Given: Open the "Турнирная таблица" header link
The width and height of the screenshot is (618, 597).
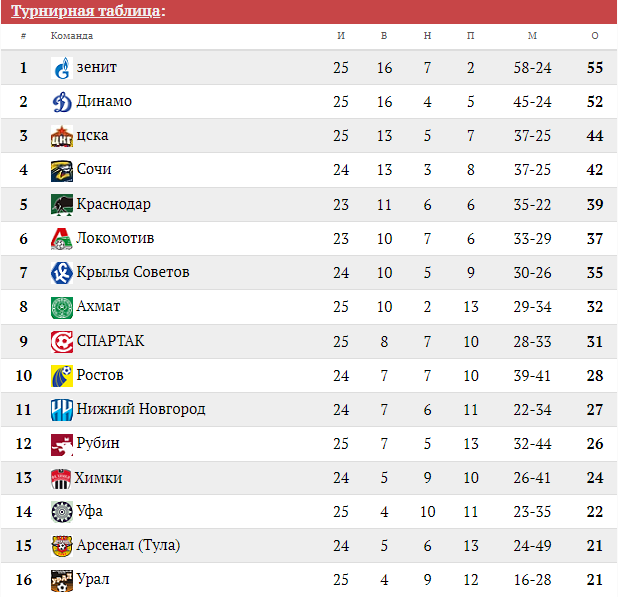Looking at the screenshot, I should click(85, 11).
